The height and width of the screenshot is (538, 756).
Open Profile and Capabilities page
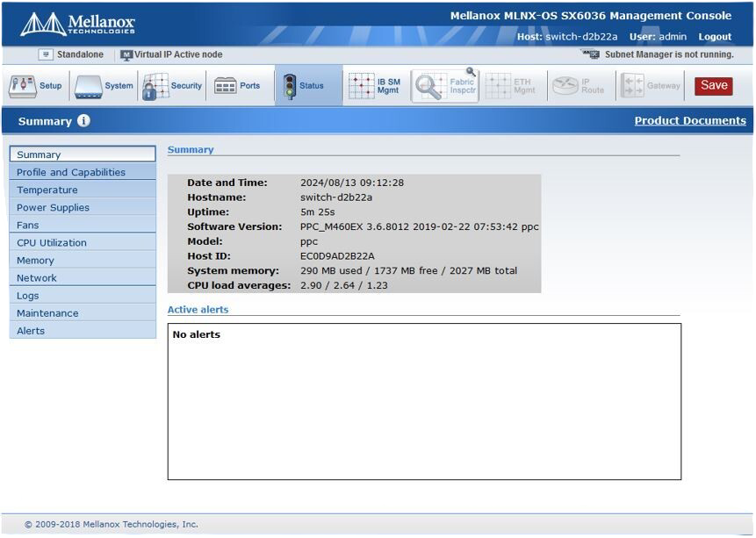pos(83,172)
